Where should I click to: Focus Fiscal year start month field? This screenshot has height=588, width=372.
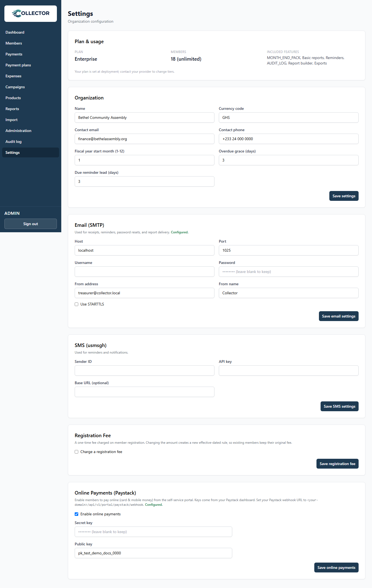pyautogui.click(x=144, y=160)
